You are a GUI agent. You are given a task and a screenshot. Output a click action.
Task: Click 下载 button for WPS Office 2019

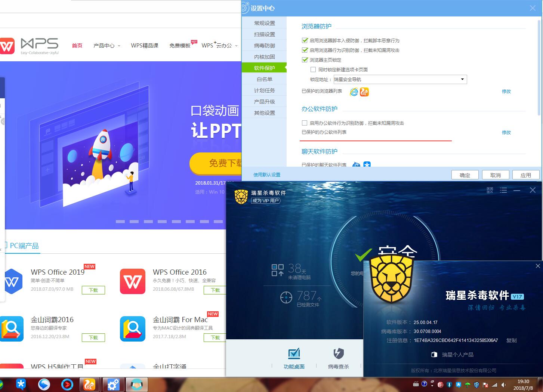click(93, 290)
